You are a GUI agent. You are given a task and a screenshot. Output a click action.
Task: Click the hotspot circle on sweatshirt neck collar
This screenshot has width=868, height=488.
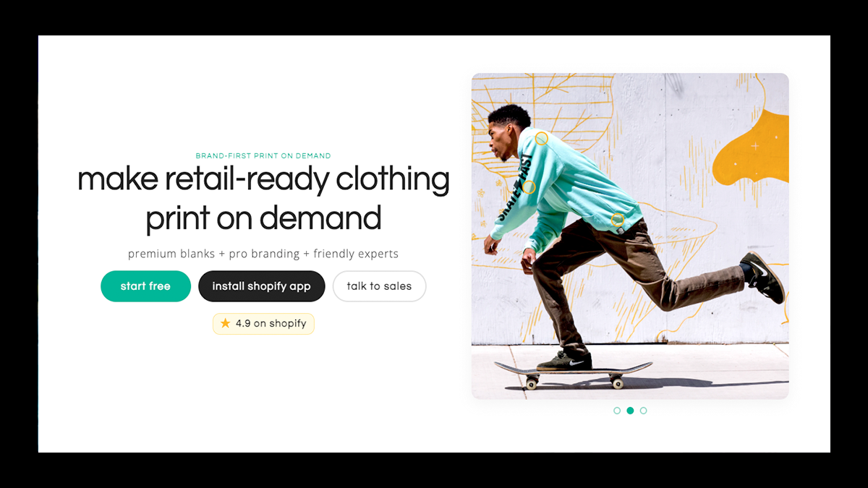click(541, 138)
